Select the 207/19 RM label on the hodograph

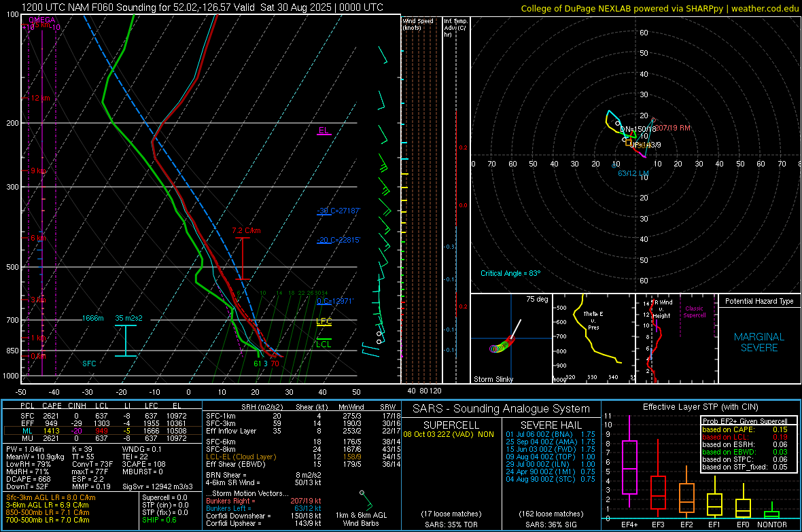click(673, 128)
